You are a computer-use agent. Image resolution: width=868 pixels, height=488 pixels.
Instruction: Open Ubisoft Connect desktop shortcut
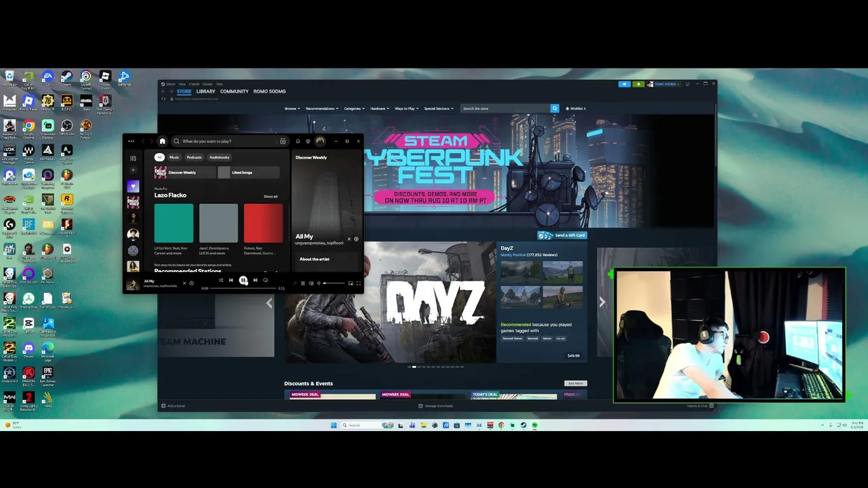(x=85, y=79)
